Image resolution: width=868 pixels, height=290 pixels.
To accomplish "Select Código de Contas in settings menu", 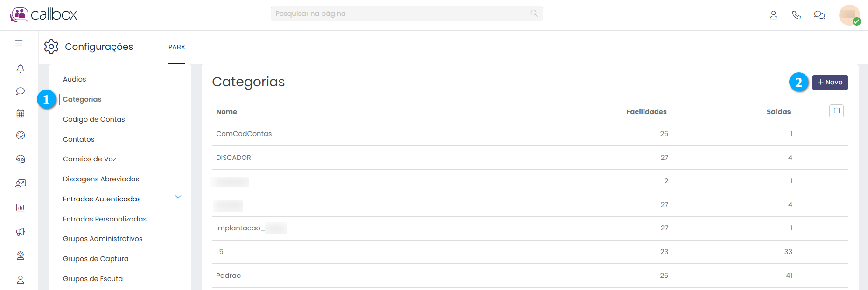I will [94, 119].
